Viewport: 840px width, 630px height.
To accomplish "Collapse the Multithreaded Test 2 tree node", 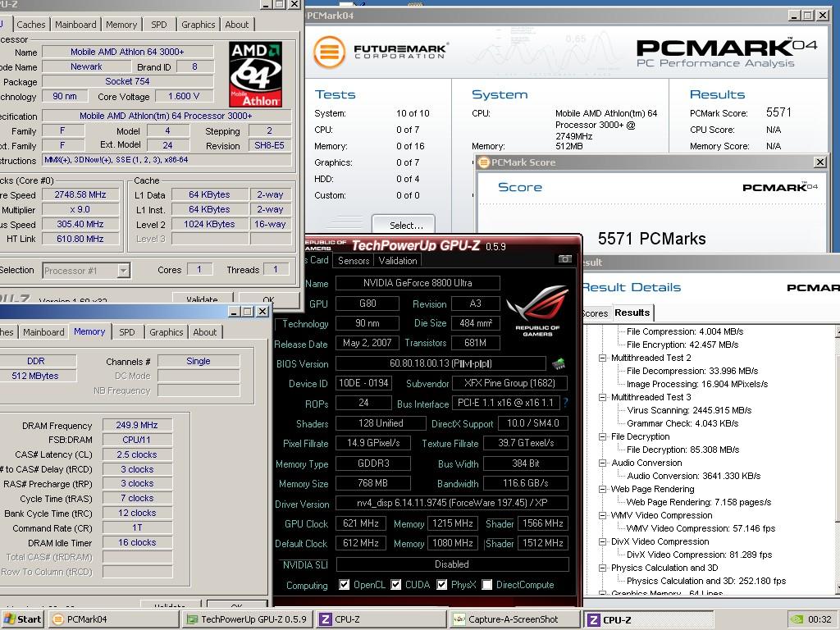I will (x=602, y=358).
